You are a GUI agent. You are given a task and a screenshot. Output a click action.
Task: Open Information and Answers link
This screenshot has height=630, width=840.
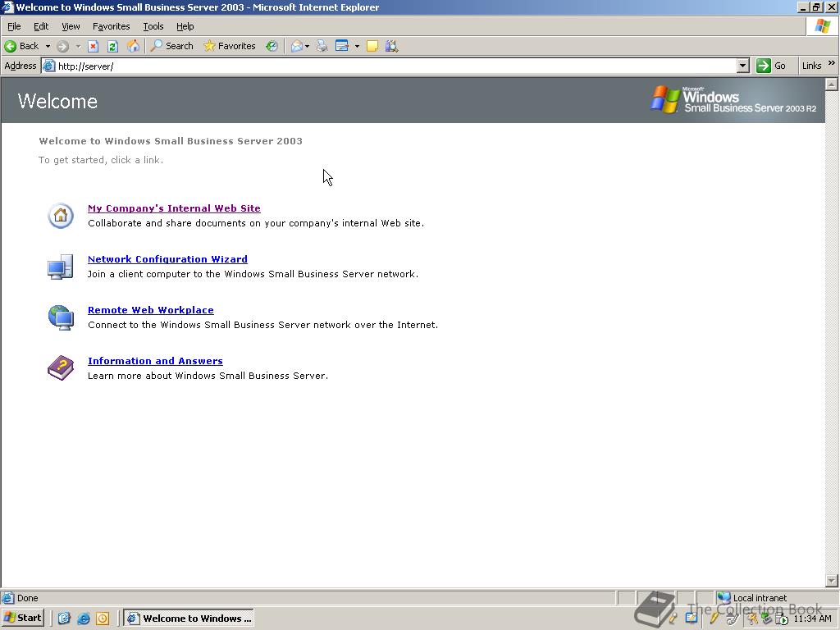point(155,361)
